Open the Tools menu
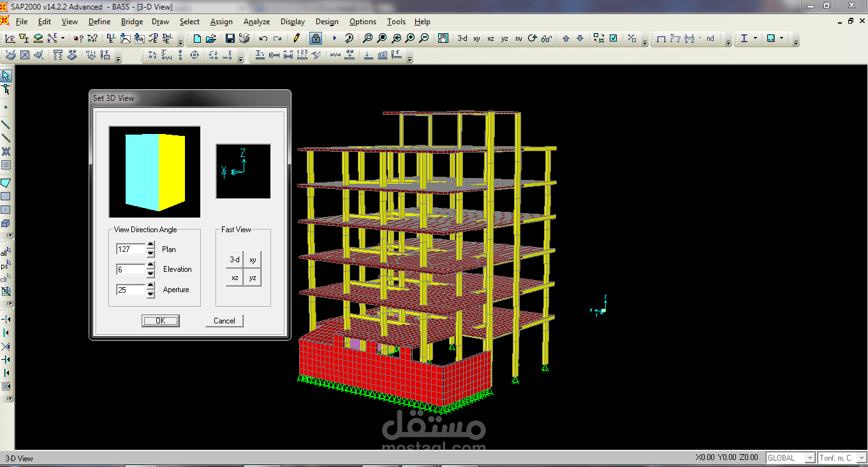868x467 pixels. [396, 22]
